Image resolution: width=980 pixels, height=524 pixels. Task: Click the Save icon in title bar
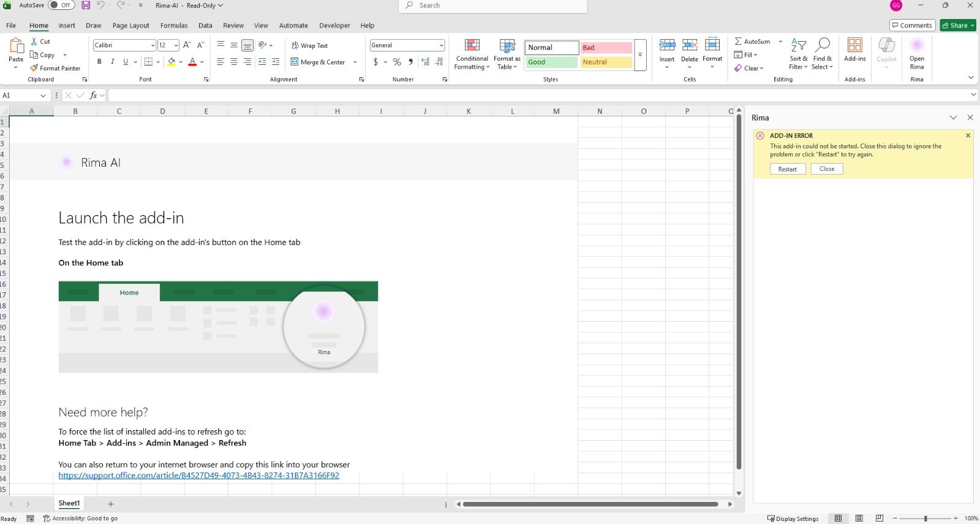[86, 6]
